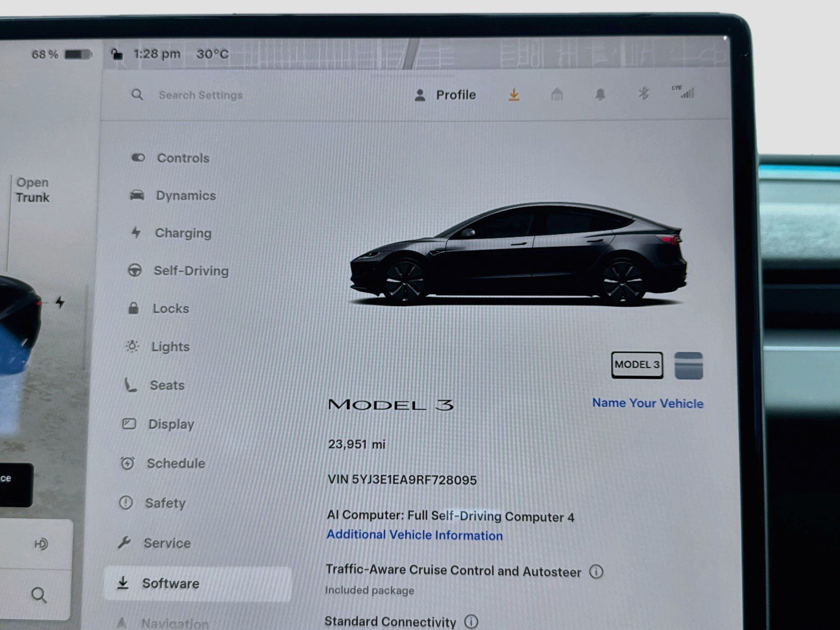840x630 pixels.
Task: Open Navigation settings menu
Action: [x=162, y=623]
